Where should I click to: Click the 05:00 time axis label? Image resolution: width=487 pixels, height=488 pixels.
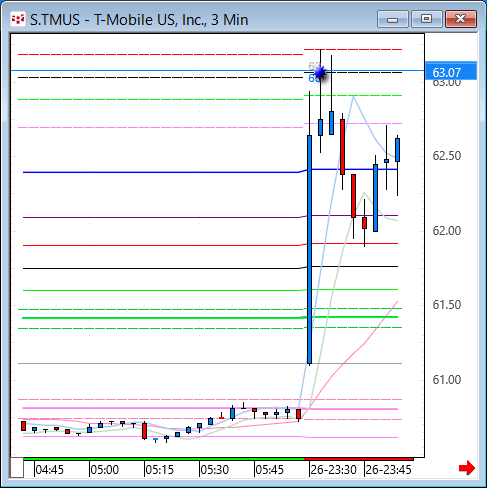(x=105, y=470)
